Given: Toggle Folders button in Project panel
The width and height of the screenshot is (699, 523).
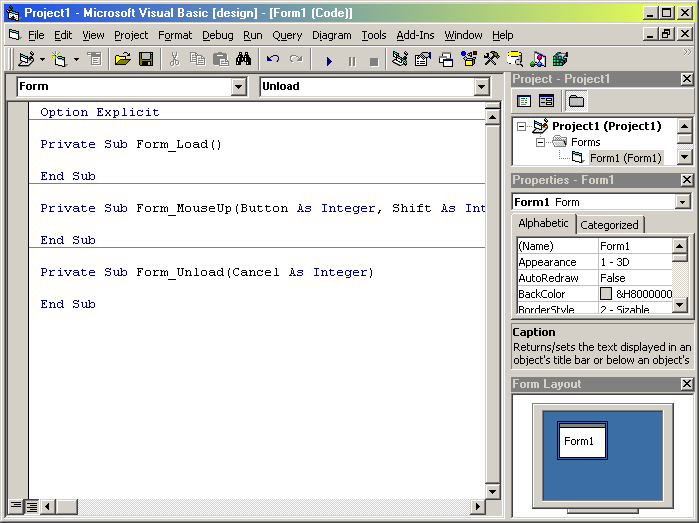Looking at the screenshot, I should coord(576,101).
